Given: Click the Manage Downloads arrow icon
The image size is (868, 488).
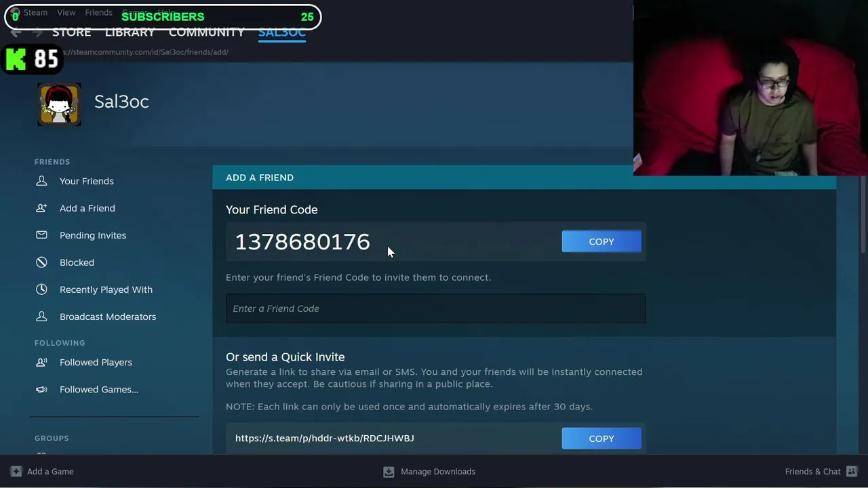Looking at the screenshot, I should [x=389, y=471].
